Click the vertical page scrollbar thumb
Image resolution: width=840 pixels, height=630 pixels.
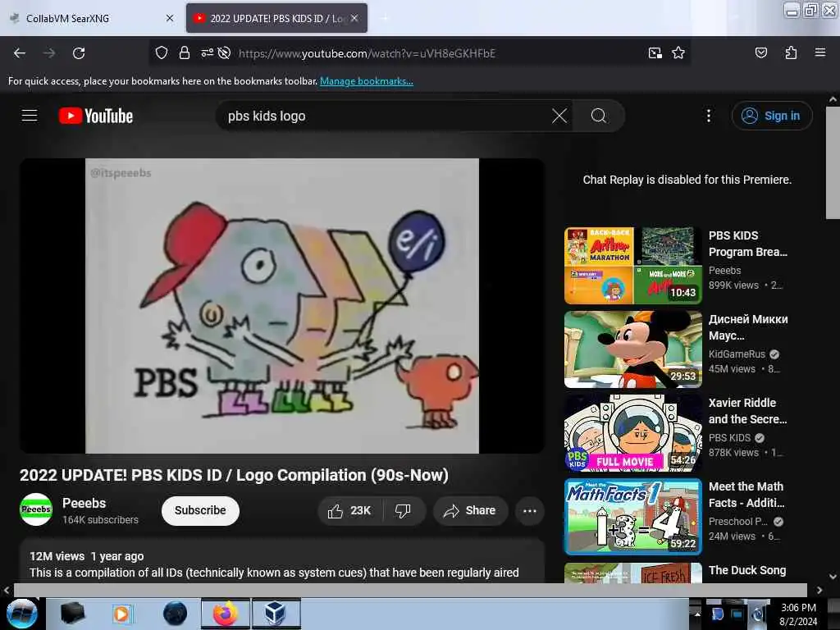point(833,162)
